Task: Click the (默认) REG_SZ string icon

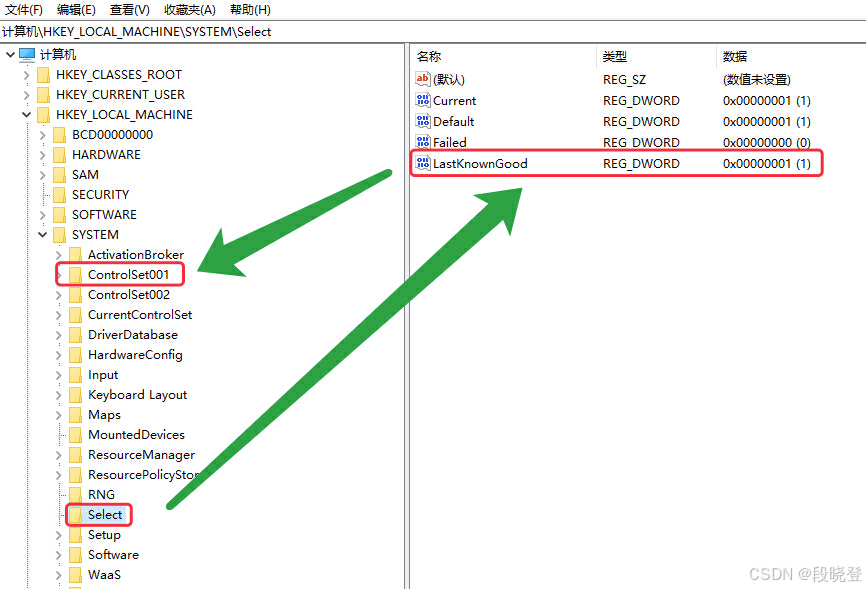Action: [422, 79]
